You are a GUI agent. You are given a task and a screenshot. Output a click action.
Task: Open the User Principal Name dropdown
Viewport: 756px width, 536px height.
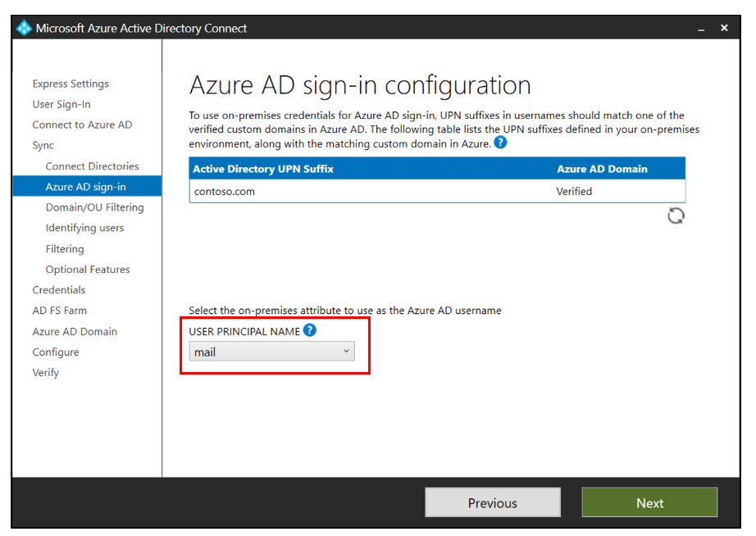(271, 352)
